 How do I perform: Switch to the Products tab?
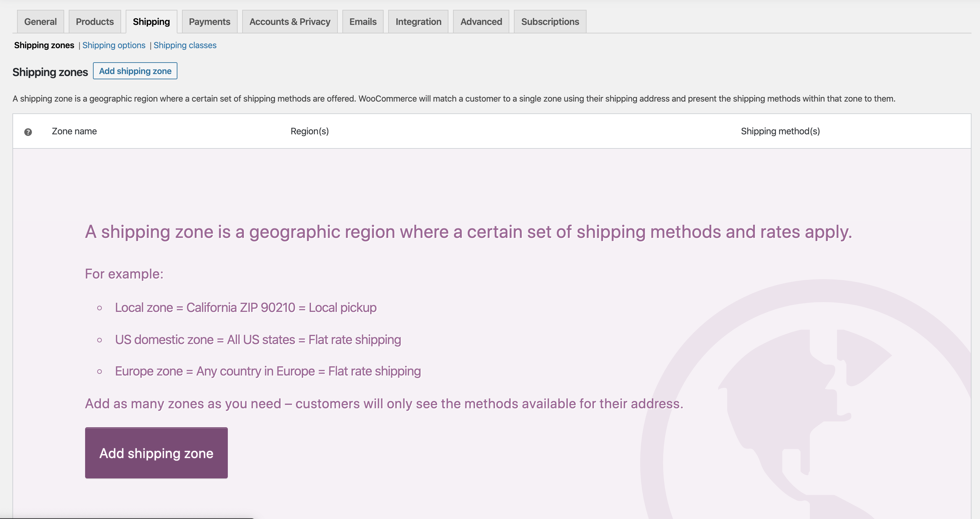[x=95, y=22]
